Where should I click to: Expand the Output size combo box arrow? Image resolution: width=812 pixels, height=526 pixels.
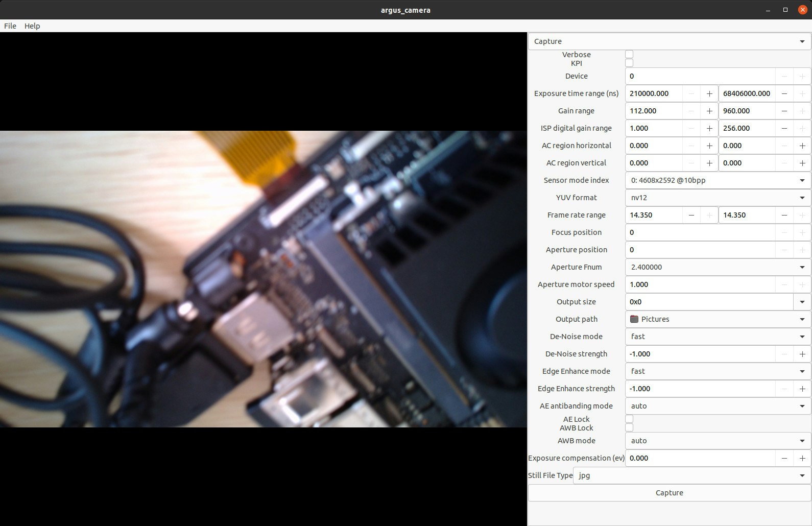pyautogui.click(x=802, y=302)
